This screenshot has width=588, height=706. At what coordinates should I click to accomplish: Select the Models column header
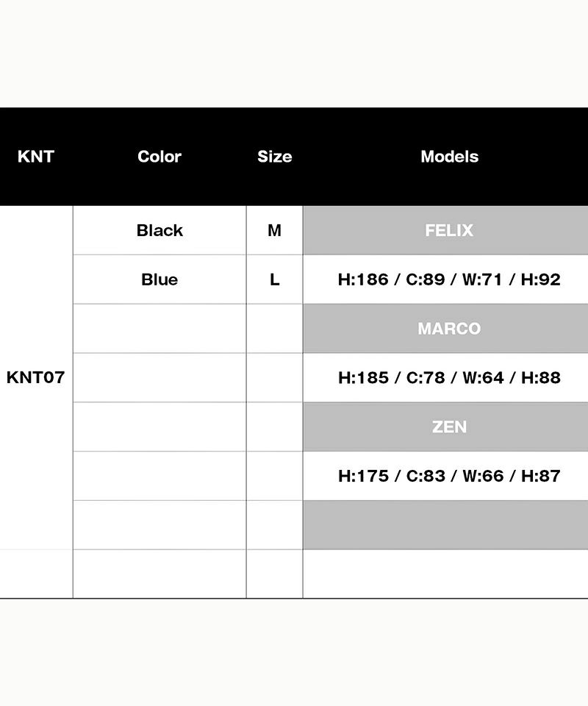tap(449, 157)
